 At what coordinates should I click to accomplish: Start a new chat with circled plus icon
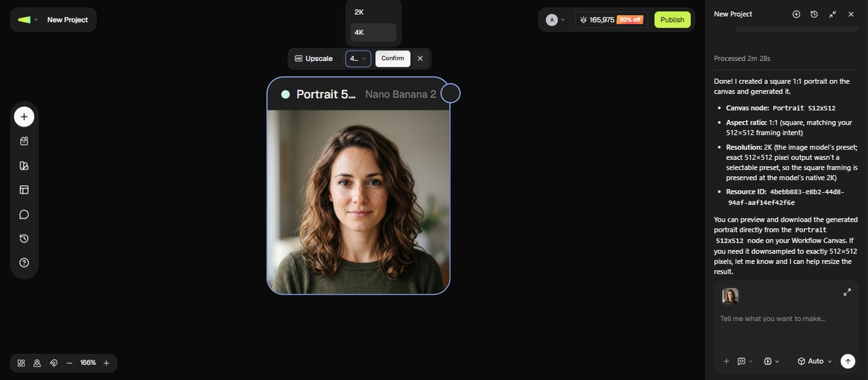(x=796, y=14)
